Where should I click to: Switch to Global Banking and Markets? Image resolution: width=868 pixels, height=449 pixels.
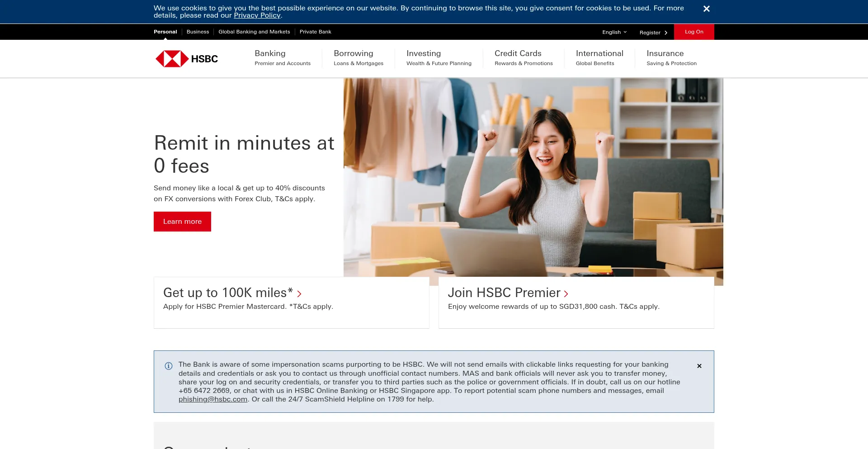254,32
